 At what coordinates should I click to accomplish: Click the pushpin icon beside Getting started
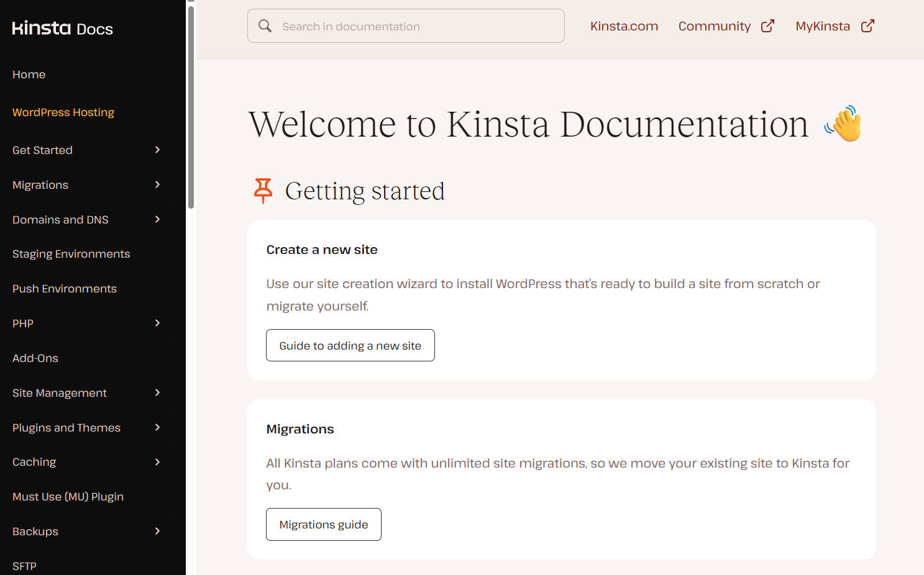(263, 191)
